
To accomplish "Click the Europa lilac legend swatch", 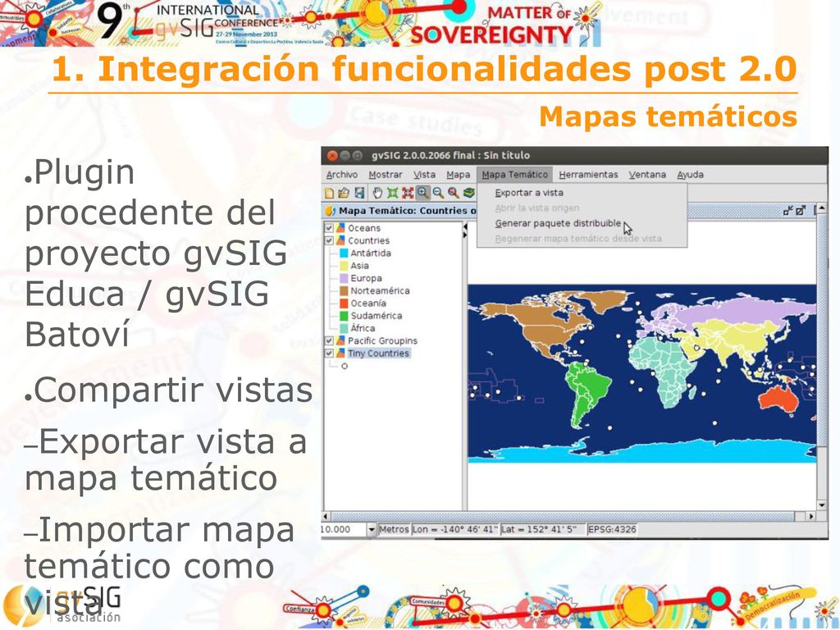I will tap(344, 279).
